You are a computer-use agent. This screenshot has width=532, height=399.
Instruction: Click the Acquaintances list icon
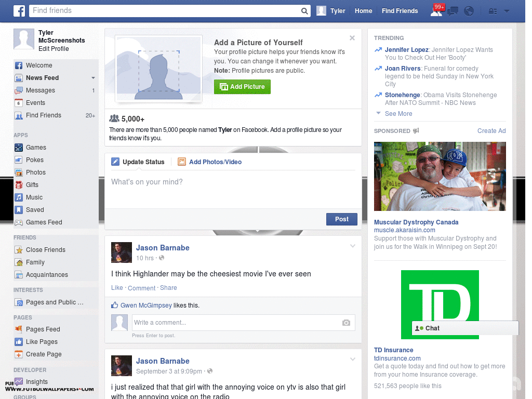19,275
